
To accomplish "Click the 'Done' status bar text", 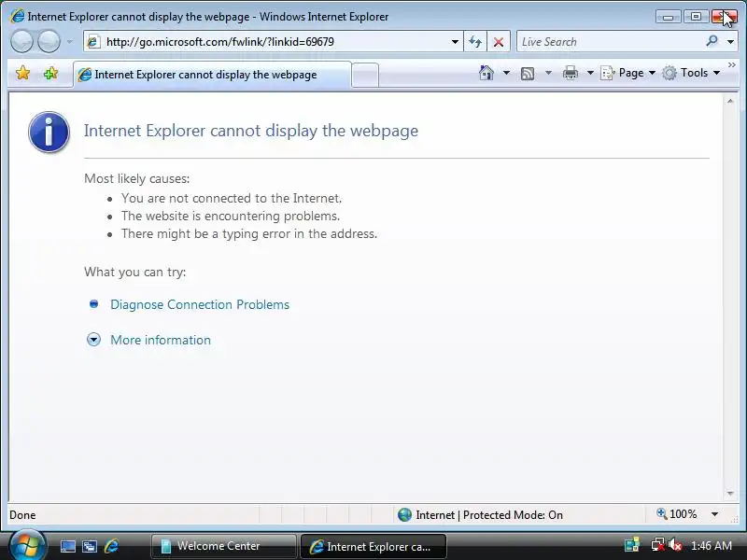I will point(22,515).
